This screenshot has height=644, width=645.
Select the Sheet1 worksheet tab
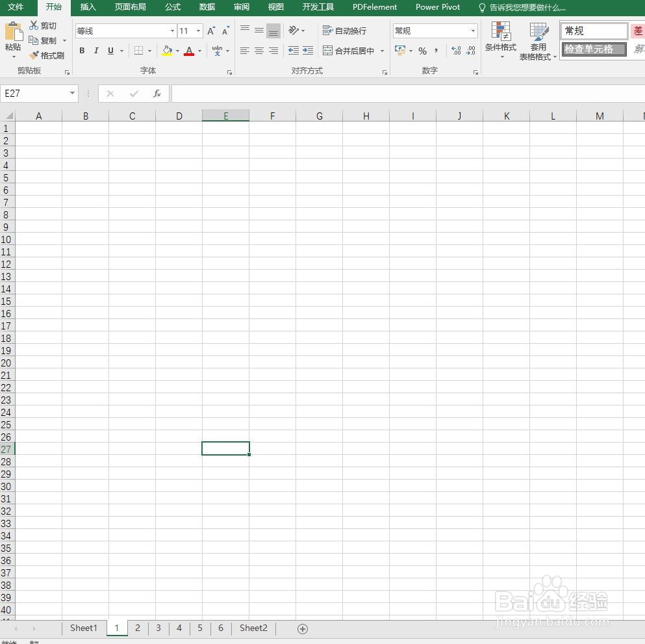tap(84, 628)
